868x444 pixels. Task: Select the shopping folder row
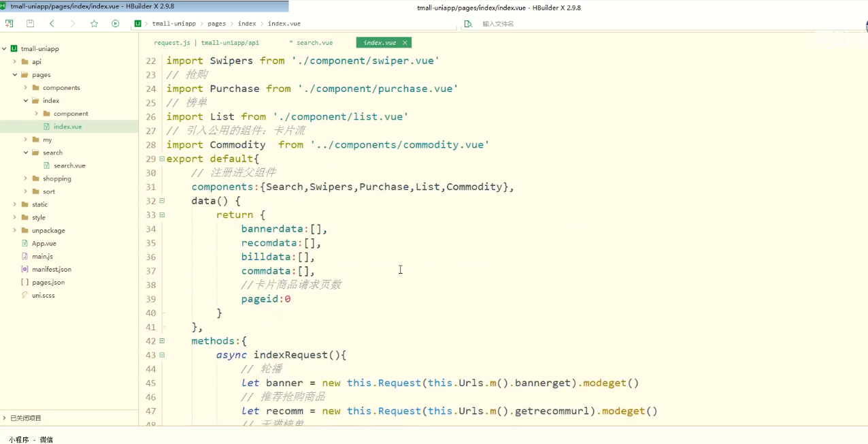69,178
